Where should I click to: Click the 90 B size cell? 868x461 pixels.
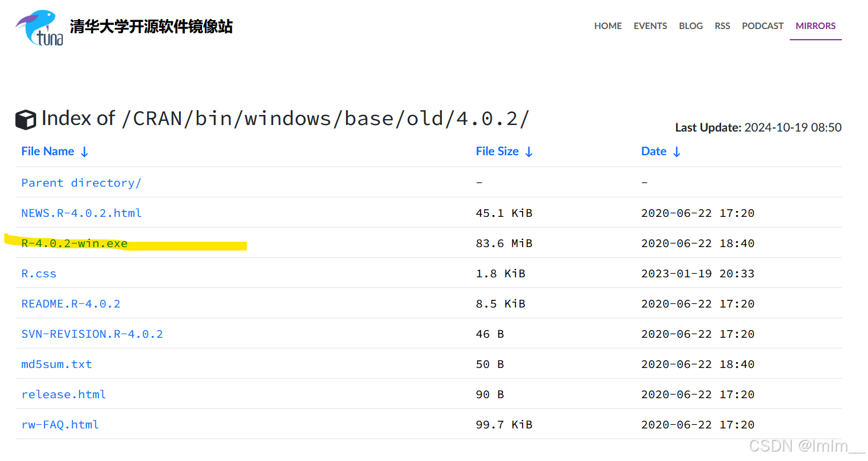(489, 394)
